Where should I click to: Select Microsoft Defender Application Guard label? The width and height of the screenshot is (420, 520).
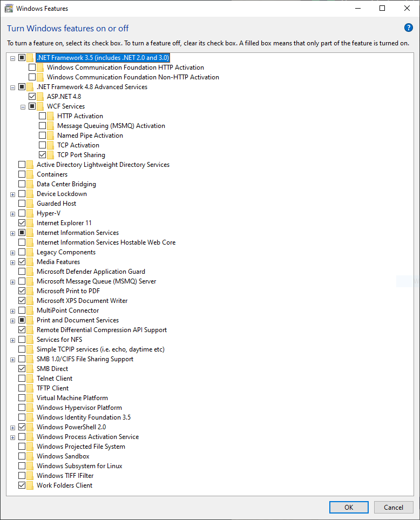tap(91, 271)
